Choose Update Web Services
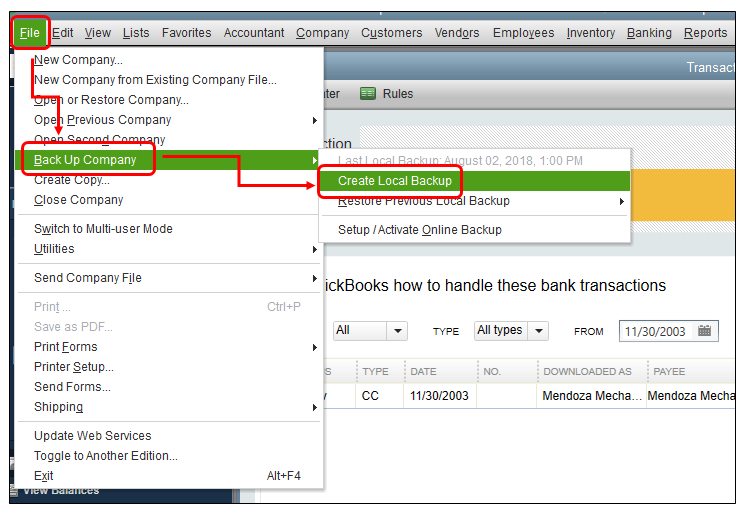This screenshot has width=747, height=517. pyautogui.click(x=169, y=436)
